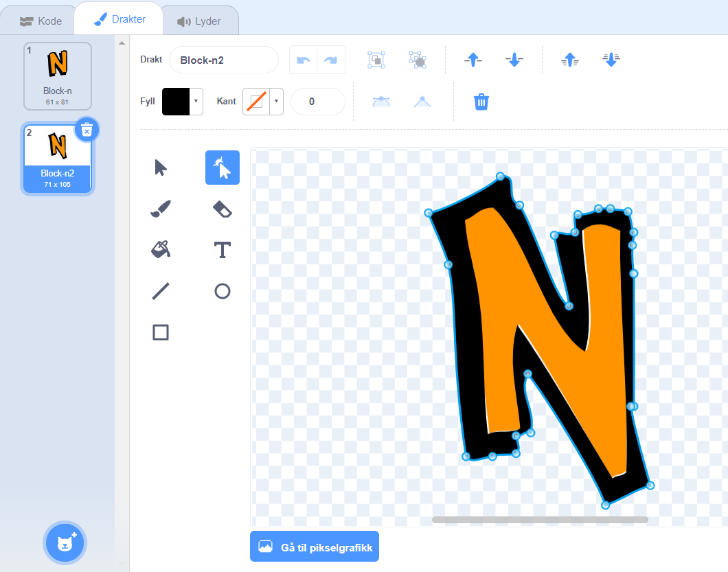This screenshot has width=728, height=572.
Task: Select the Line tool
Action: 161,291
